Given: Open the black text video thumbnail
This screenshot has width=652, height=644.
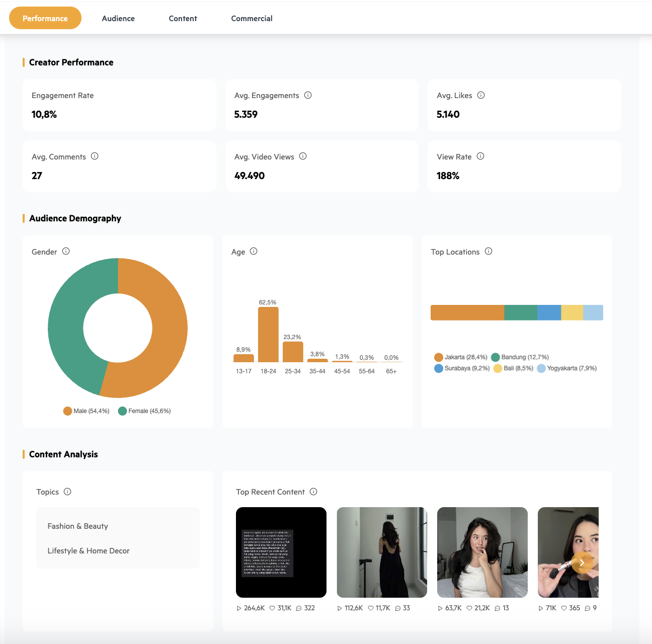Looking at the screenshot, I should pos(281,552).
